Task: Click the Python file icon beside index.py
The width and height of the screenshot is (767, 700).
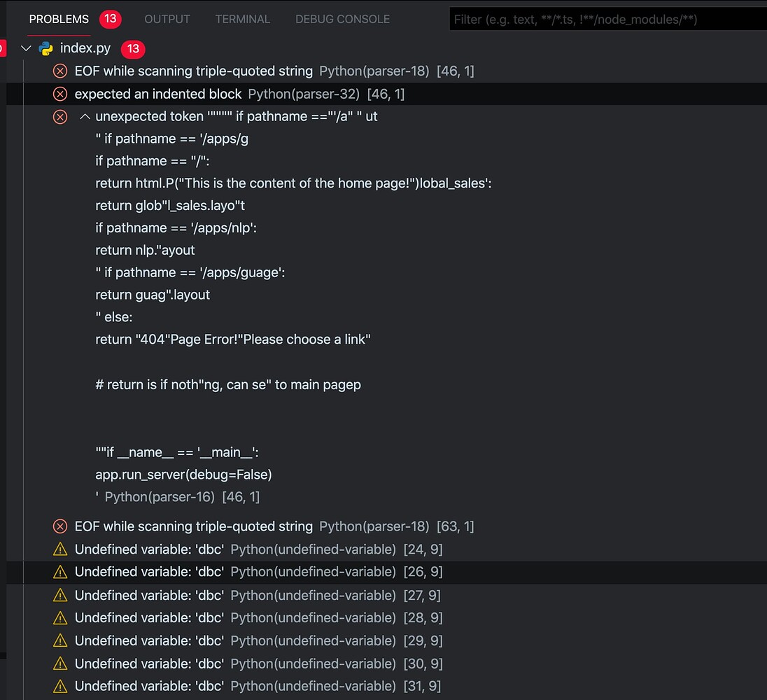Action: click(x=43, y=48)
